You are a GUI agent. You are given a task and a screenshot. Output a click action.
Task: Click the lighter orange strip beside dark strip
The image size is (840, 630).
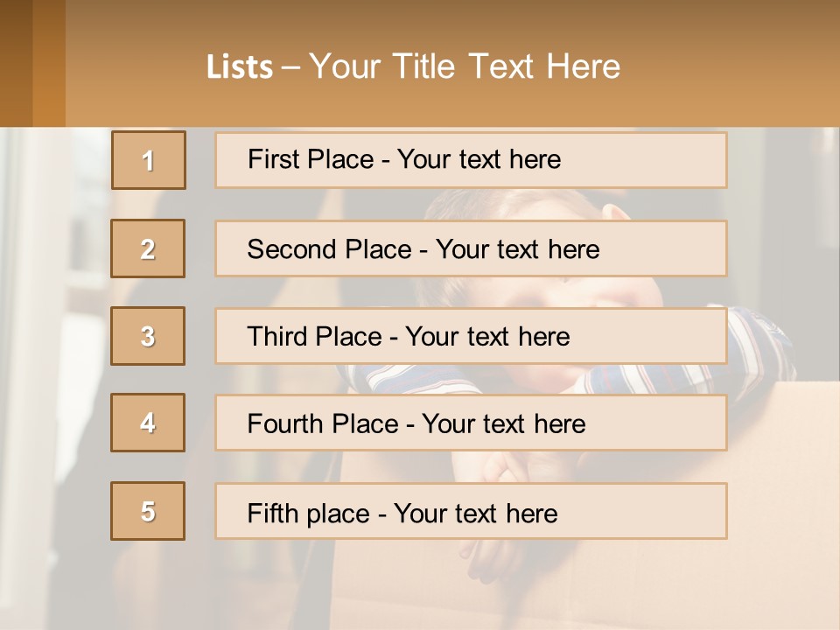pyautogui.click(x=49, y=63)
